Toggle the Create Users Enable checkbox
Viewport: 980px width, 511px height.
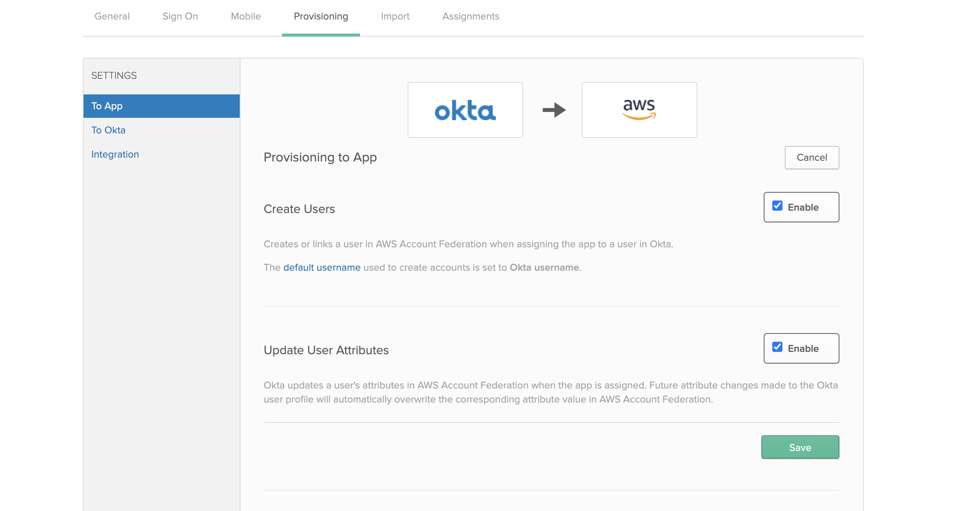[x=777, y=206]
